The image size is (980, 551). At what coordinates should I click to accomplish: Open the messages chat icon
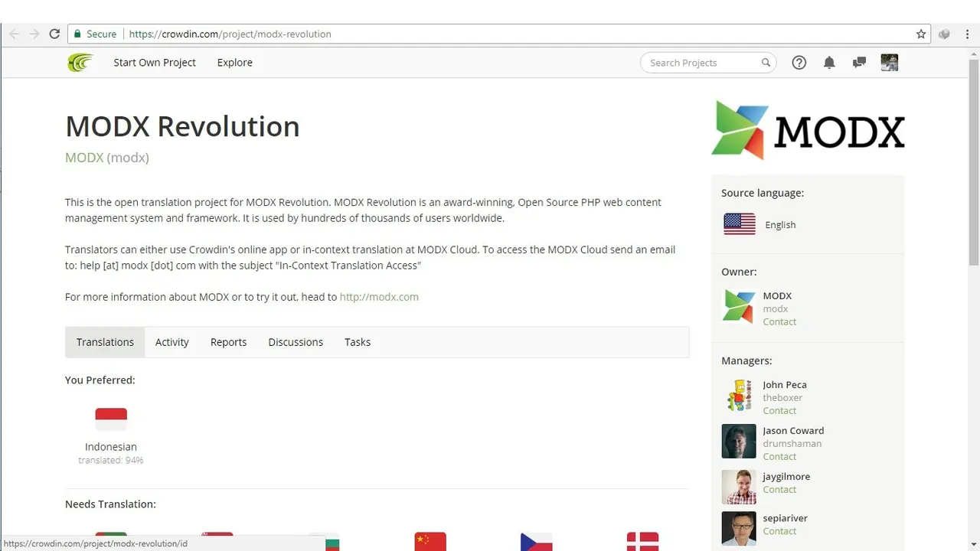pyautogui.click(x=859, y=63)
